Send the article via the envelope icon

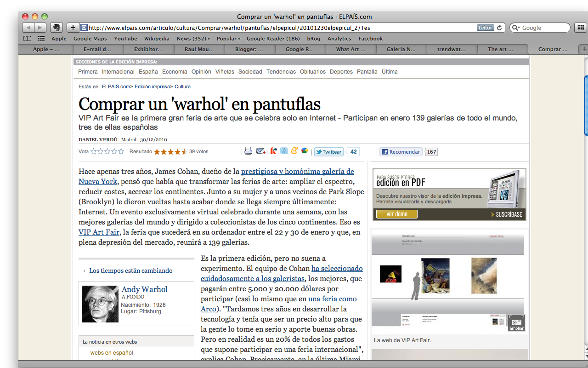[x=260, y=151]
